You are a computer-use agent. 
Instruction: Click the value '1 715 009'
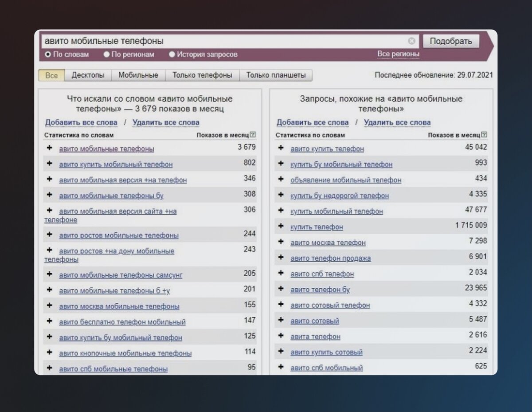[x=471, y=225]
